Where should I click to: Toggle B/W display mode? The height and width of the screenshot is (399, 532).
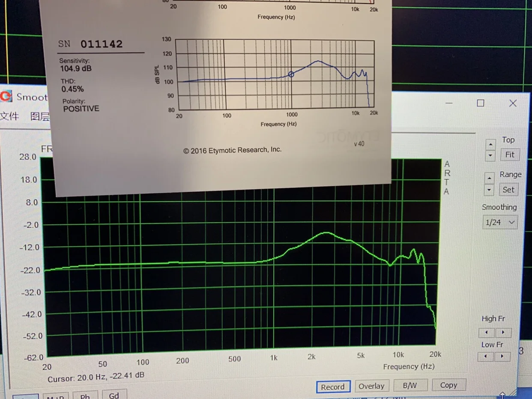click(410, 385)
